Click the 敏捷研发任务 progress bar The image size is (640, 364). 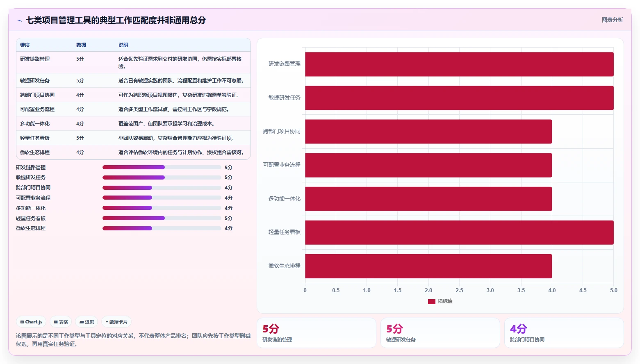click(162, 177)
